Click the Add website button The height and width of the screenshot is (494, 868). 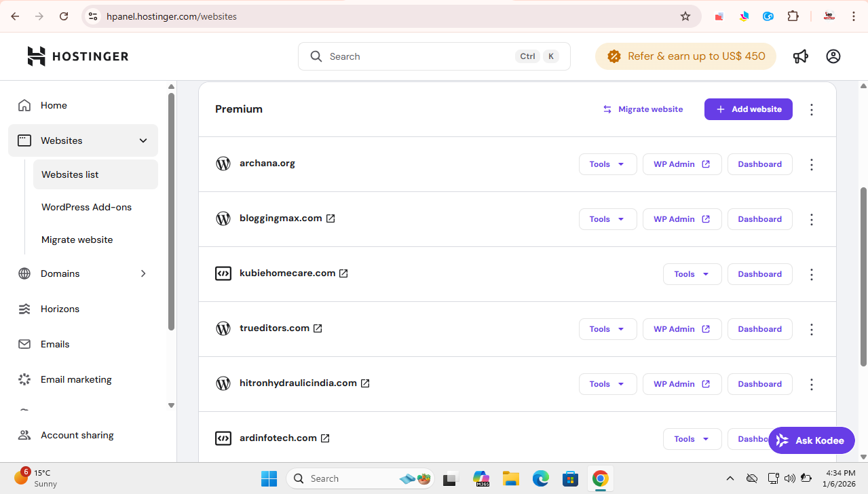pos(748,109)
